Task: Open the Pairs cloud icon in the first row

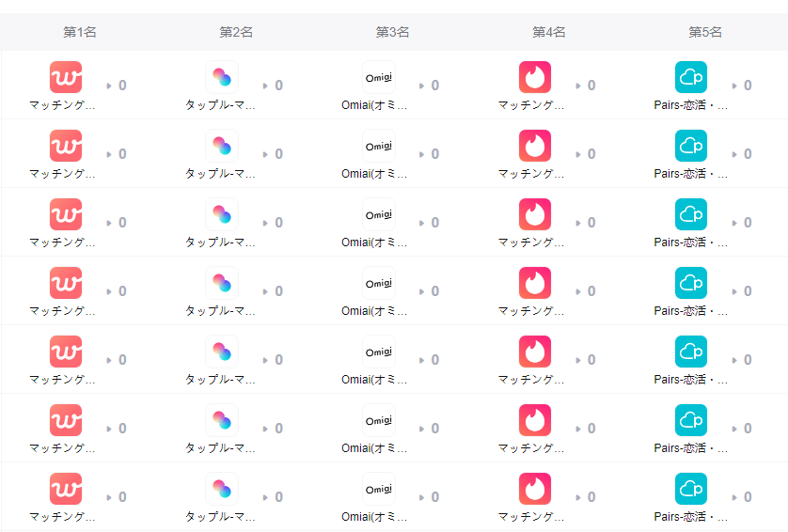Action: tap(691, 77)
